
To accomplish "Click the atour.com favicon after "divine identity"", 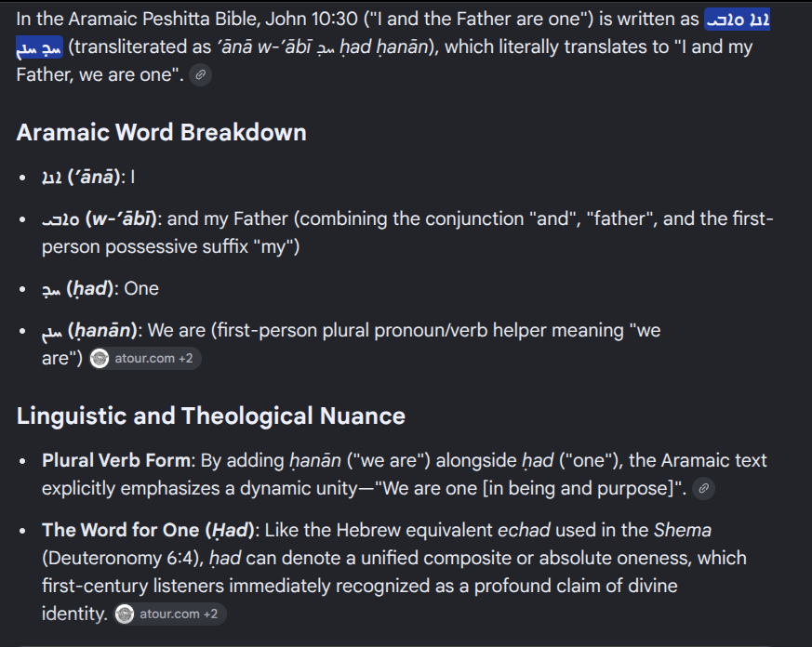I will [x=125, y=614].
